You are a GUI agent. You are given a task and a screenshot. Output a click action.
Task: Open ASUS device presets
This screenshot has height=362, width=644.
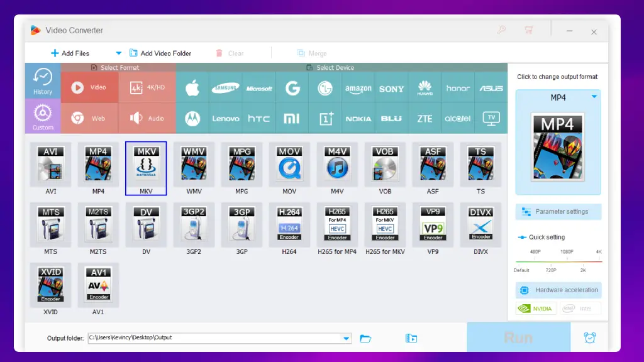pos(491,88)
